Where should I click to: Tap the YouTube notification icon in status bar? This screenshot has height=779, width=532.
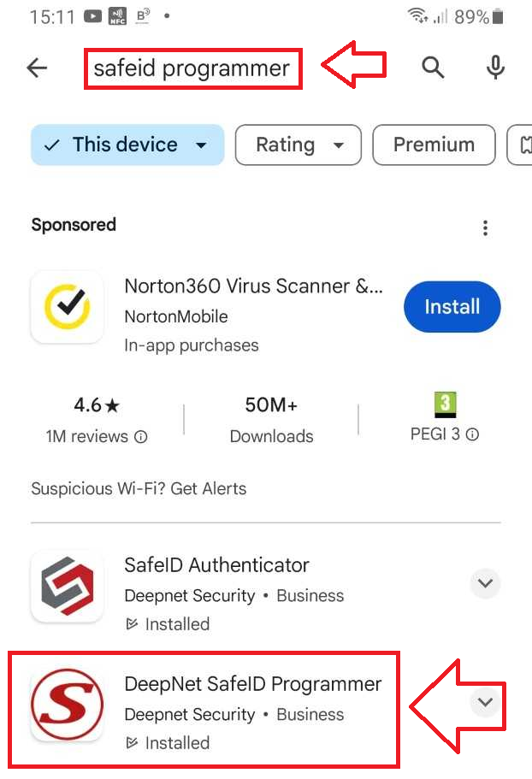(93, 16)
